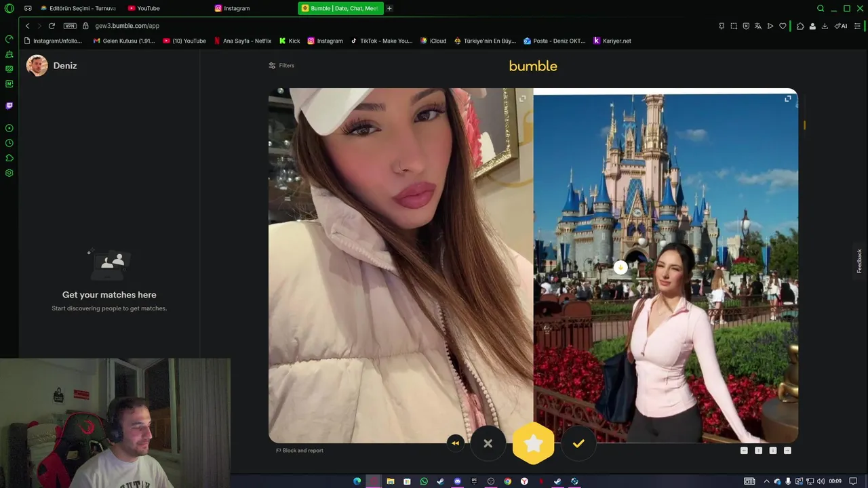Open Microsoft Edge from the taskbar
Image resolution: width=868 pixels, height=488 pixels.
pyautogui.click(x=357, y=481)
